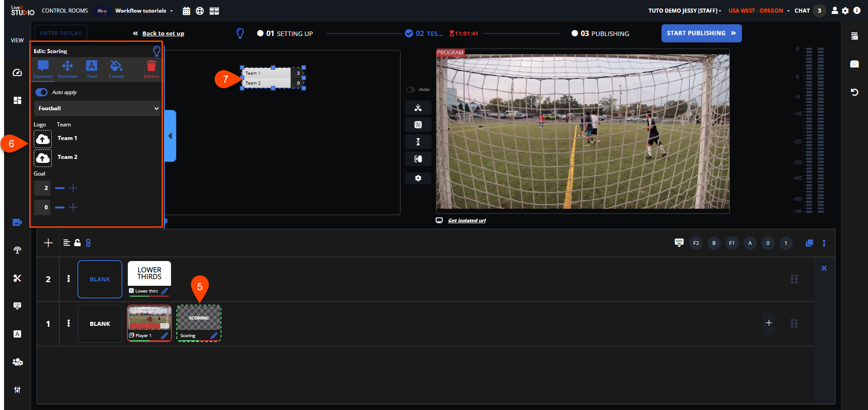Edit the Scoring item with the pencil icon
This screenshot has height=410, width=868.
[x=214, y=336]
